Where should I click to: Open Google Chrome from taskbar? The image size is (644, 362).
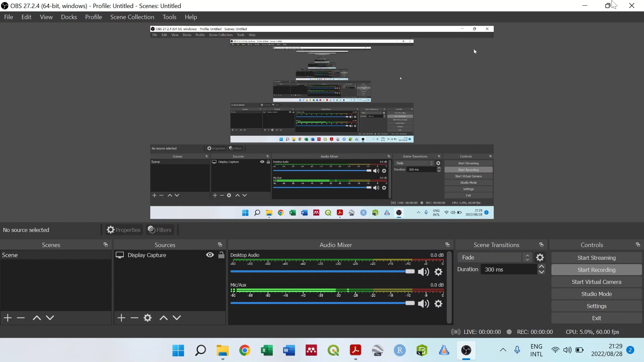pyautogui.click(x=245, y=351)
